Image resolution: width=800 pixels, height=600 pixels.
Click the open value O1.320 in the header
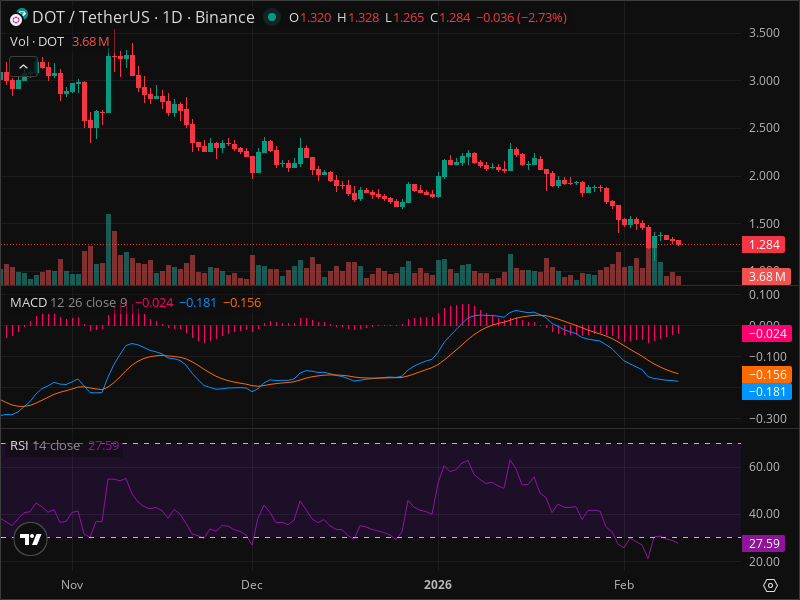click(310, 17)
